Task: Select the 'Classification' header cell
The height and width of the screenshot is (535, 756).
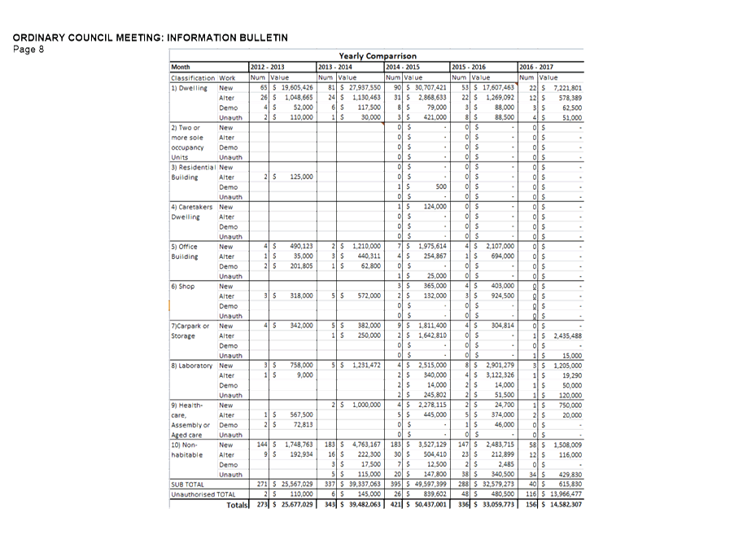Action: pyautogui.click(x=193, y=77)
